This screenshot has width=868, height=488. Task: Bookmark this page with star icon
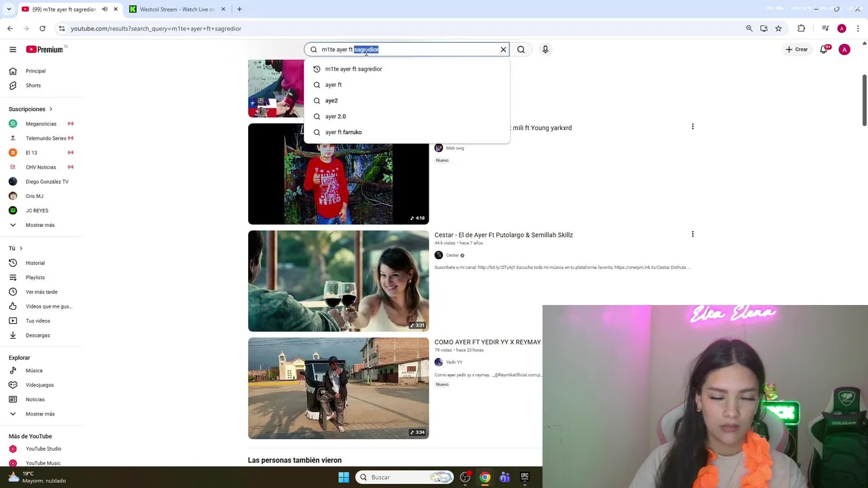pyautogui.click(x=778, y=28)
